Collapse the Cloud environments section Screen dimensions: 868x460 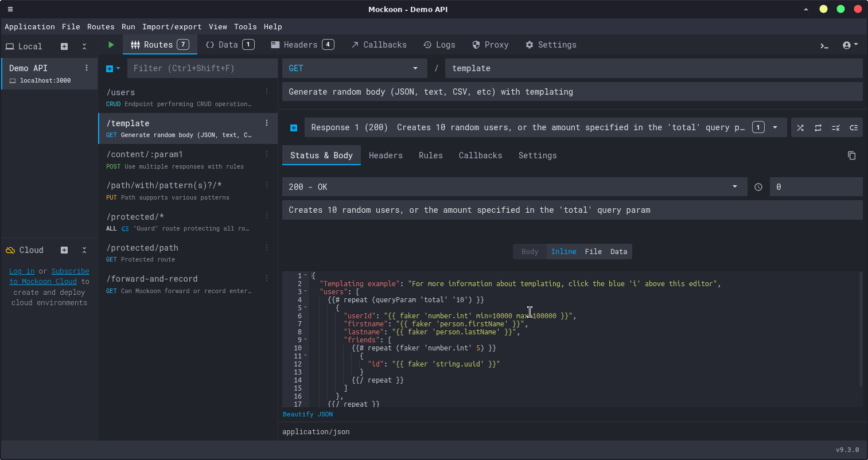coord(84,250)
